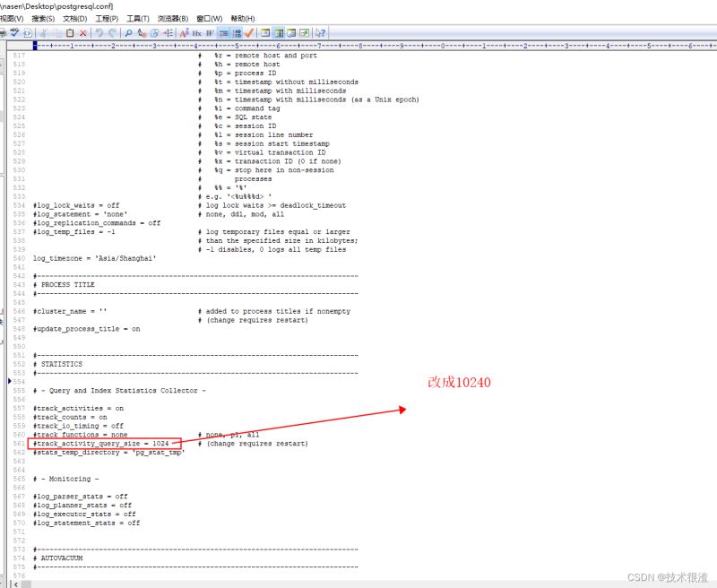
Task: Open the 窗口(W) menu
Action: tap(210, 18)
